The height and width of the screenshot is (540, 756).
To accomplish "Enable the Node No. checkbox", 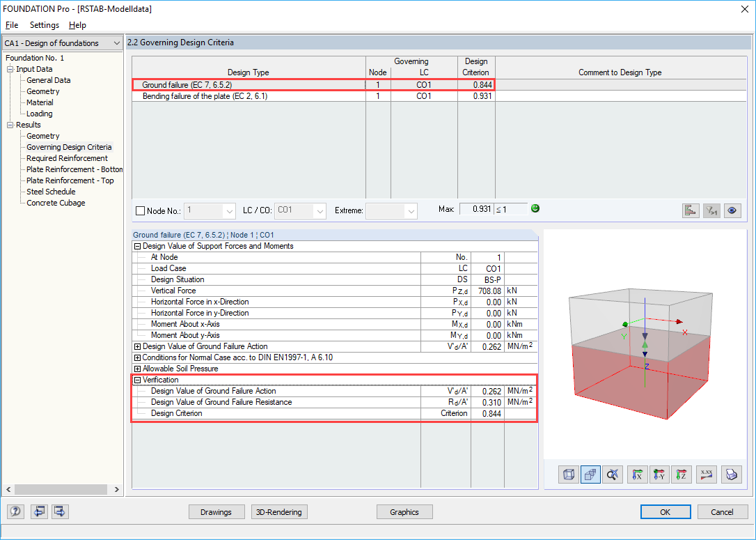I will [x=141, y=211].
